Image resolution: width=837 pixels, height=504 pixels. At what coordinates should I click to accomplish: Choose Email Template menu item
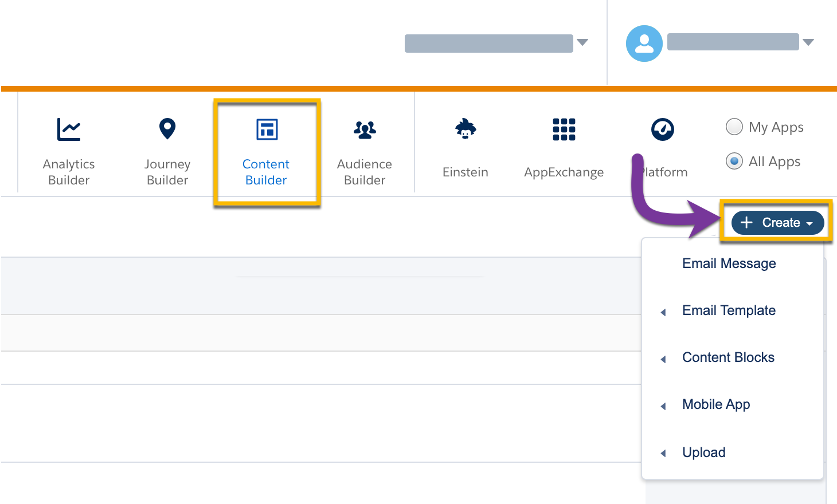pos(729,310)
